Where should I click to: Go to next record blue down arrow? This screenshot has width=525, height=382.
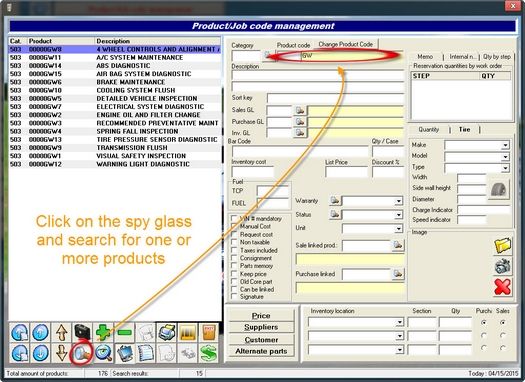(41, 354)
